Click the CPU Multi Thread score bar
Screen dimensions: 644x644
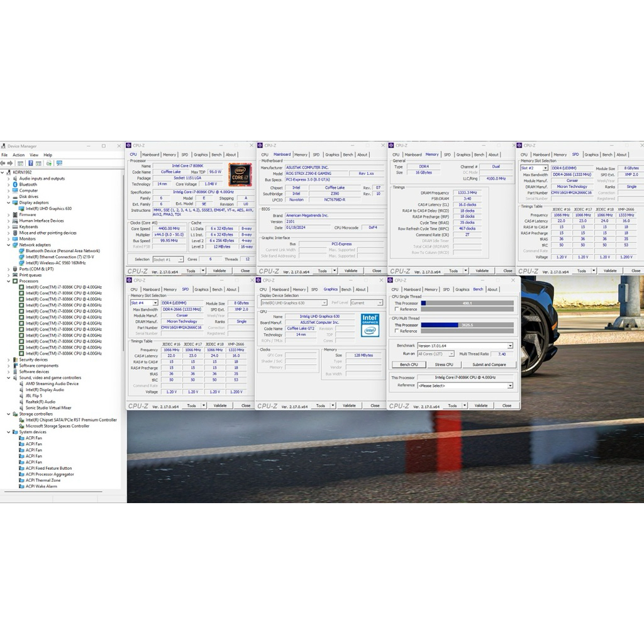[467, 325]
